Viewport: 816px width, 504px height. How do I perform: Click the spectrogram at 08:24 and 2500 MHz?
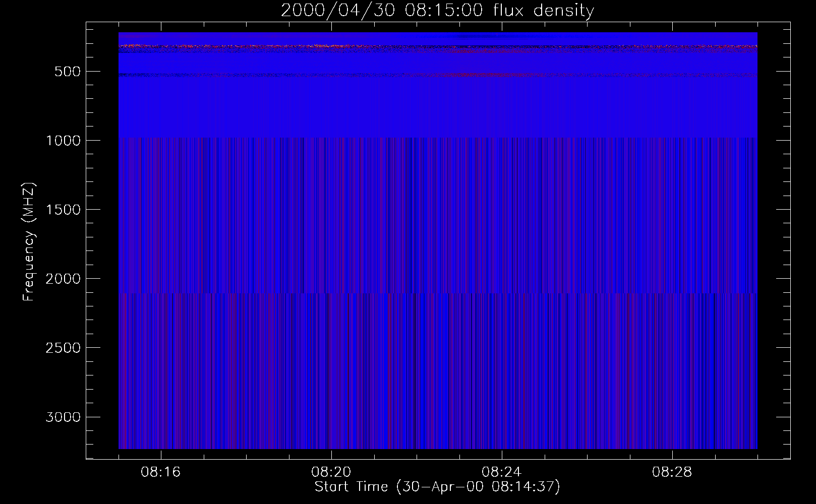[x=501, y=347]
